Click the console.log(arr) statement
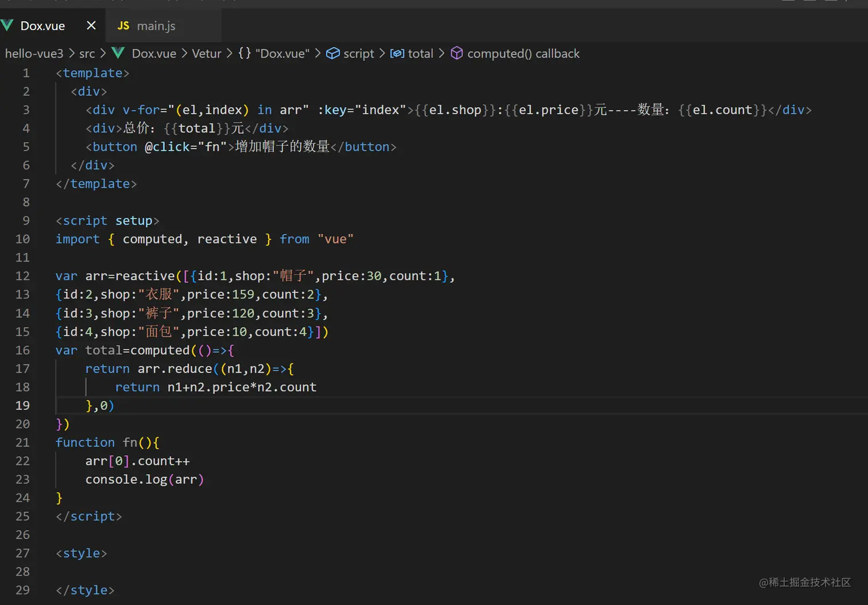This screenshot has height=605, width=868. (x=145, y=479)
